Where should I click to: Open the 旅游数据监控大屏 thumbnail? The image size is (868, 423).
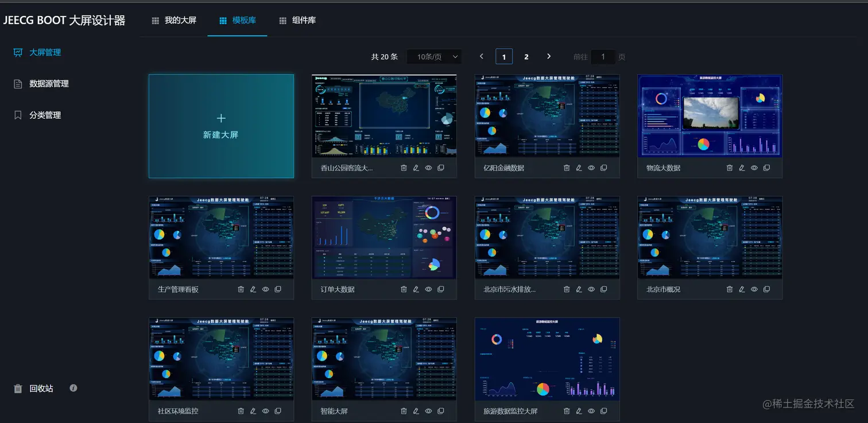click(x=547, y=359)
